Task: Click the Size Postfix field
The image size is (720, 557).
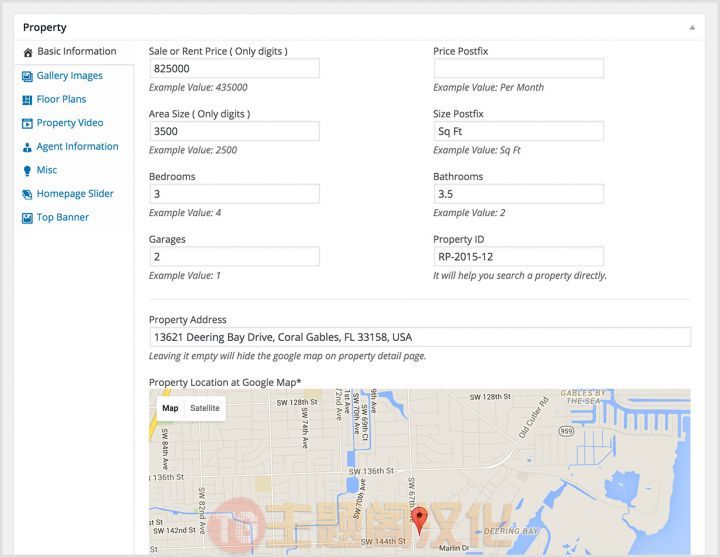Action: (x=518, y=131)
